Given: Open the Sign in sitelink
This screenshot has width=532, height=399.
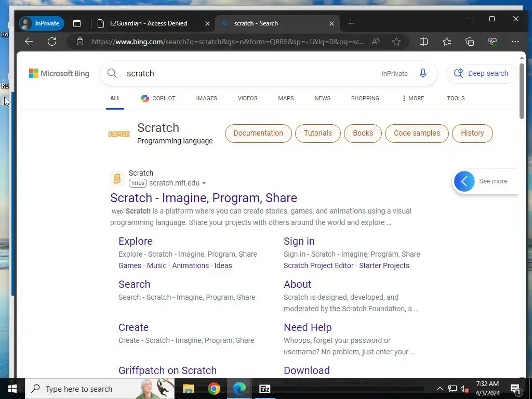Looking at the screenshot, I should click(299, 241).
